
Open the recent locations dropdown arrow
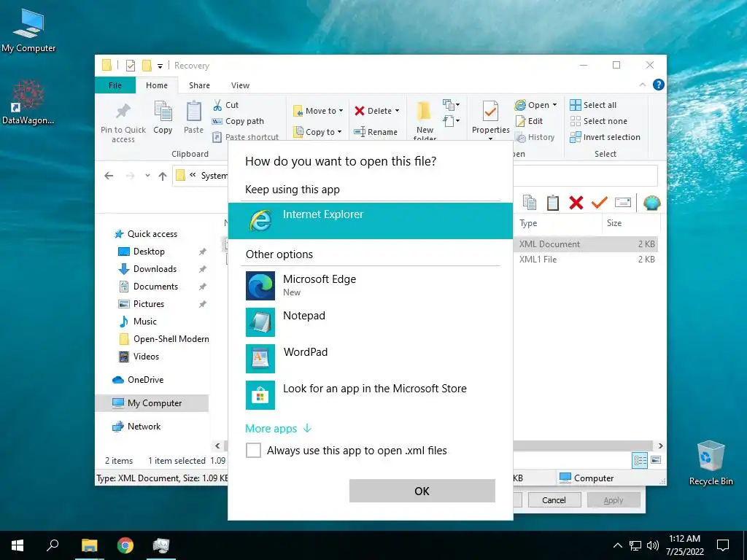[x=147, y=176]
